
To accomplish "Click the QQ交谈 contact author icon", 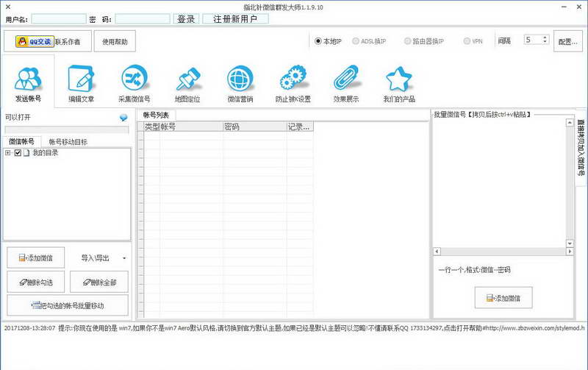I will (x=35, y=41).
